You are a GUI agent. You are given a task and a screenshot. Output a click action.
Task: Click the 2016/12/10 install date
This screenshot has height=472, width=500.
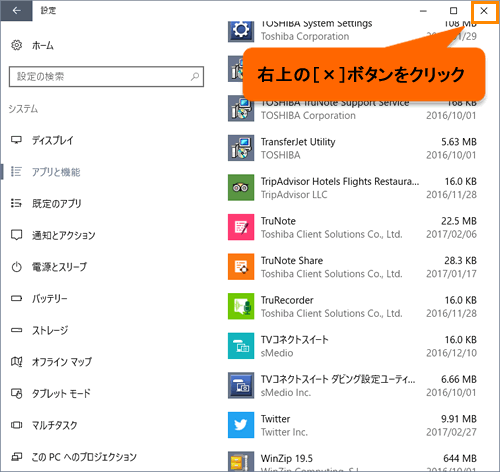(x=451, y=353)
